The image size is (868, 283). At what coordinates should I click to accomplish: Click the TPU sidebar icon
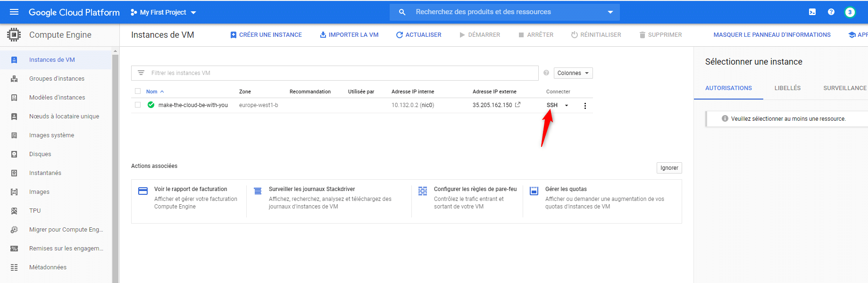point(14,211)
